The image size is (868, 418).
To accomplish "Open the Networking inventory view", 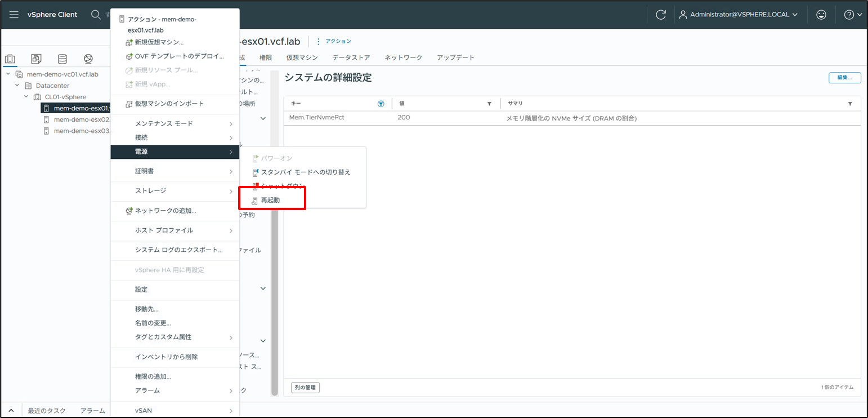I will (88, 59).
